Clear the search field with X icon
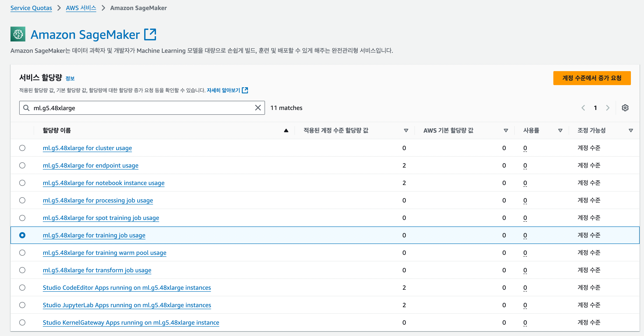644x336 pixels. [258, 108]
